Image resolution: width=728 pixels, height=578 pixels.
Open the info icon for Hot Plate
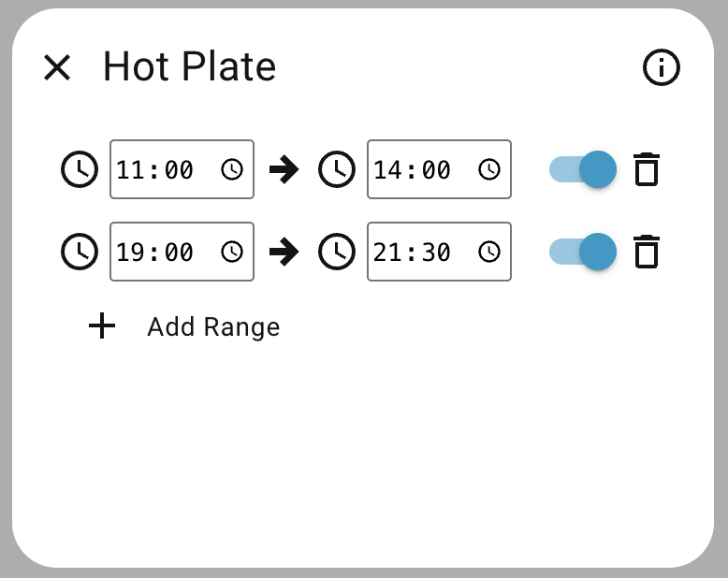pos(662,67)
